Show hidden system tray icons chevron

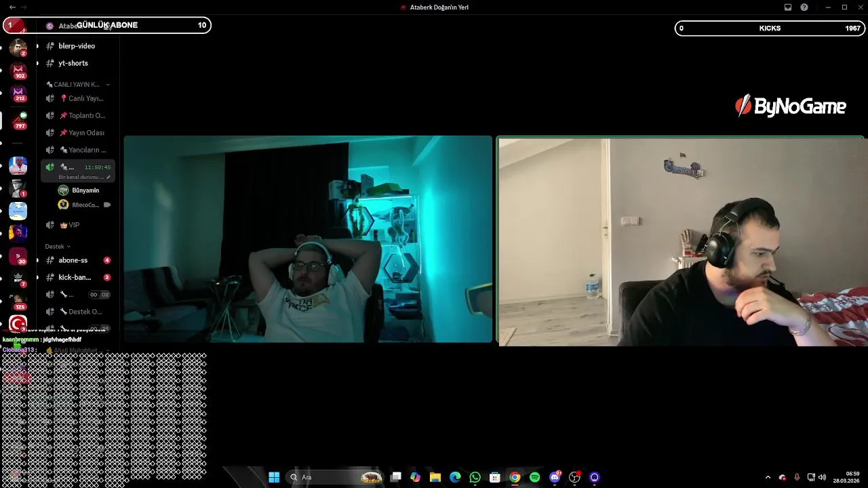pyautogui.click(x=768, y=477)
